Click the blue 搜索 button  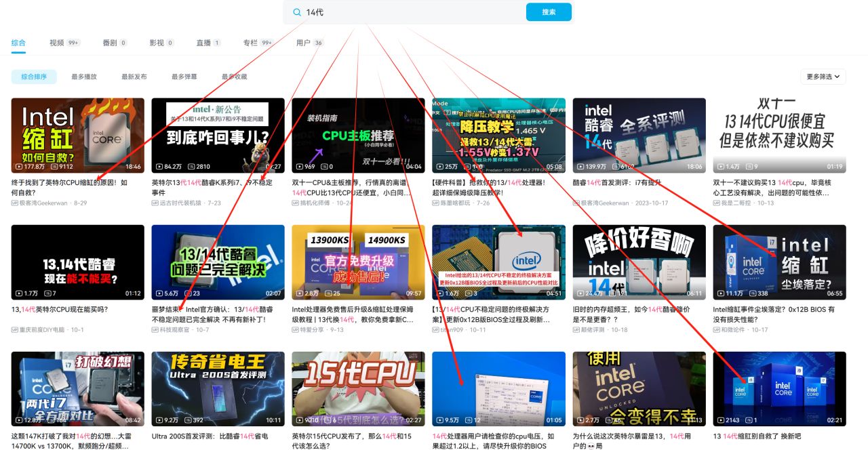(549, 12)
